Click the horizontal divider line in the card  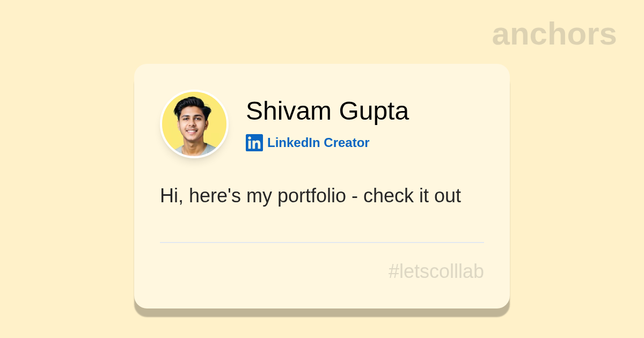[321, 243]
